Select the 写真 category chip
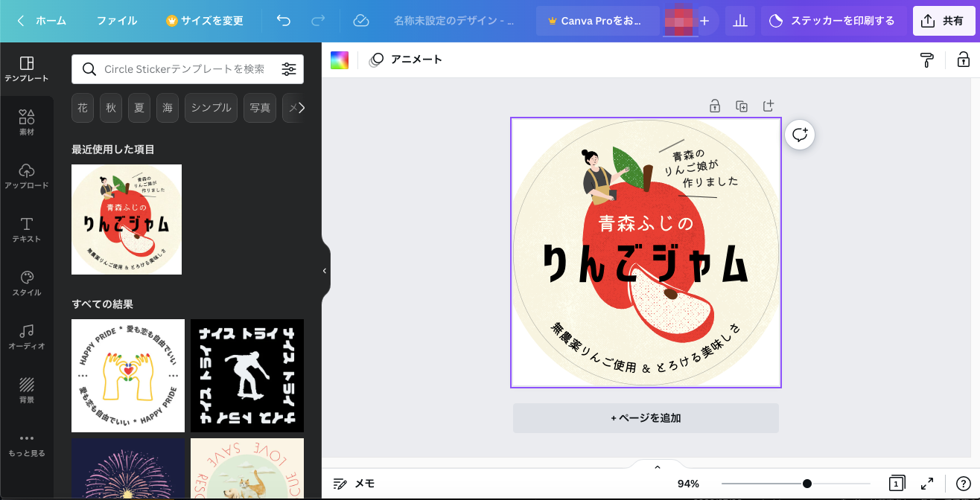 pyautogui.click(x=260, y=108)
